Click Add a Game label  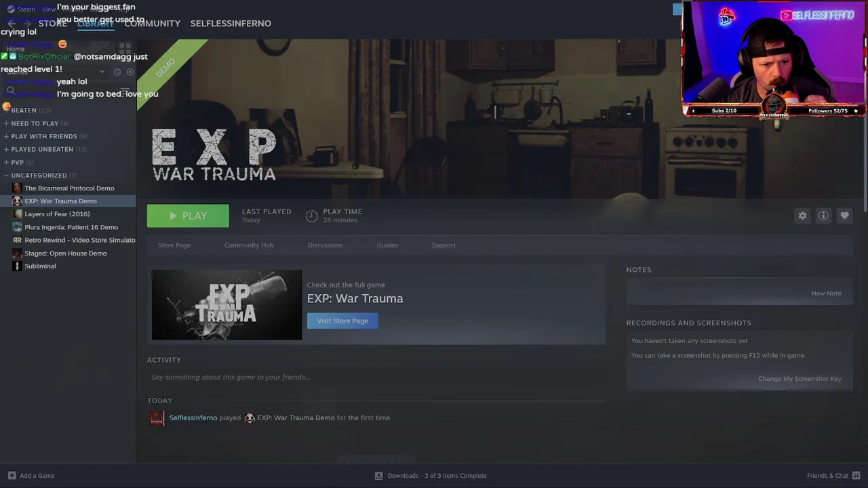click(37, 476)
